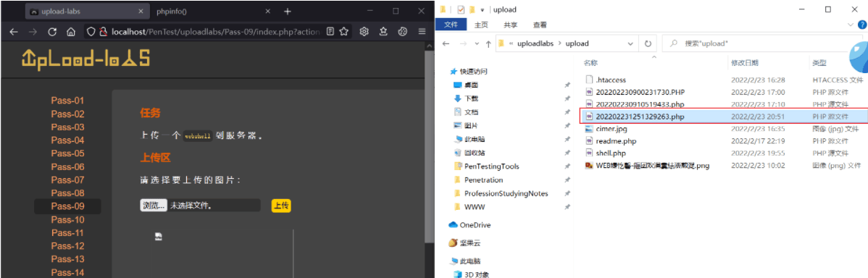868x278 pixels.
Task: Open the Firefox home page
Action: [x=71, y=32]
